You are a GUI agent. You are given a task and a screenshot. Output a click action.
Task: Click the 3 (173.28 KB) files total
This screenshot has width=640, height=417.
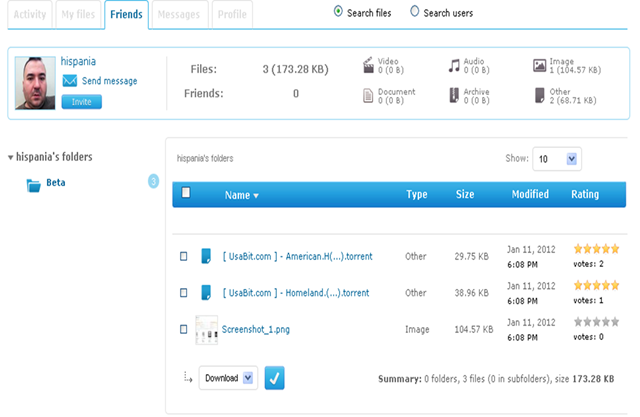click(x=296, y=69)
